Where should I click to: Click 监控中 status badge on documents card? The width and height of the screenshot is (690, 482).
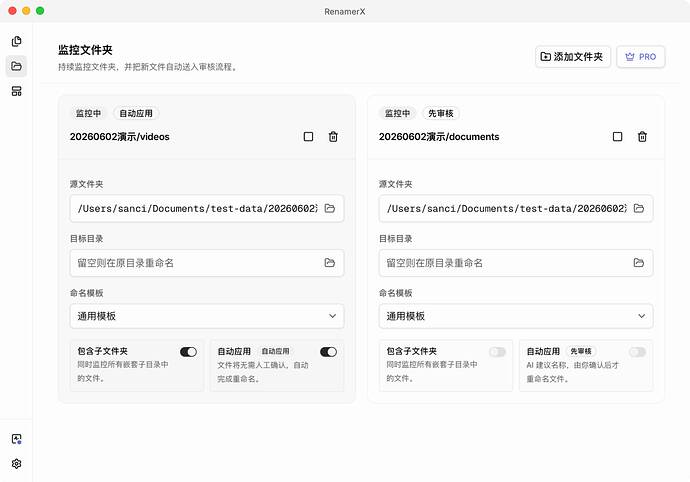tap(397, 113)
